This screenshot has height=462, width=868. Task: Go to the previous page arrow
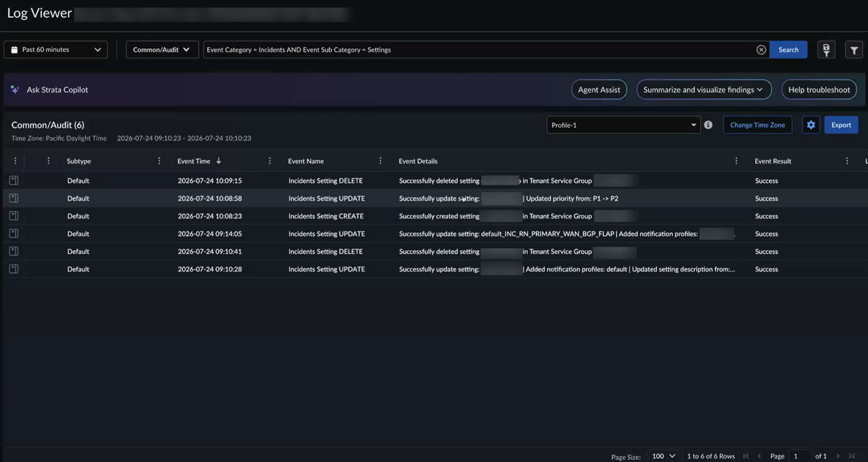point(759,456)
